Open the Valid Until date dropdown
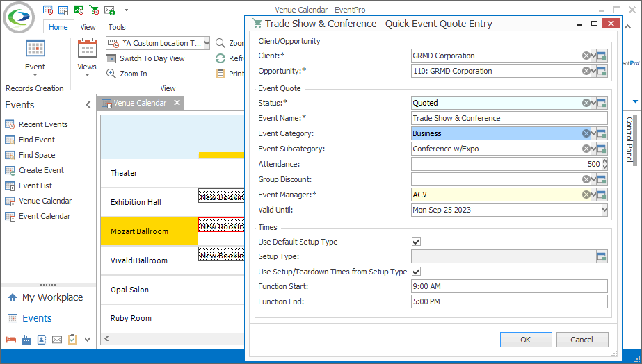 coord(604,210)
